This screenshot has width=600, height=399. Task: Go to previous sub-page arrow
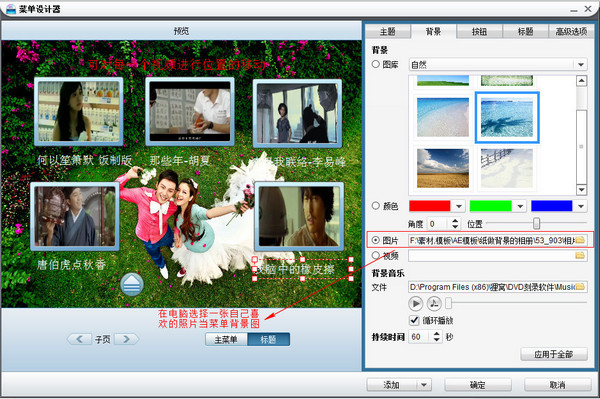[79, 339]
